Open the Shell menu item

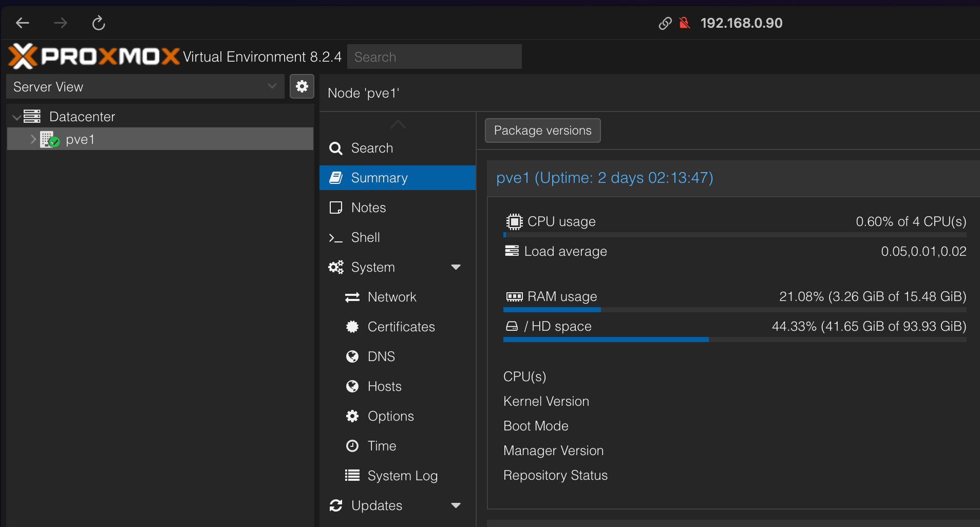(398, 237)
